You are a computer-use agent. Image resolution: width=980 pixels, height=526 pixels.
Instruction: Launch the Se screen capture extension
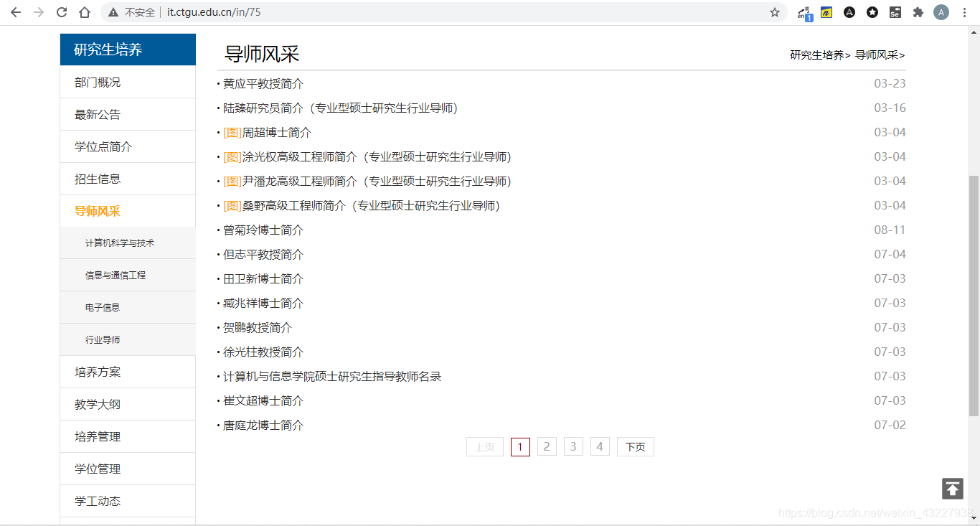tap(895, 12)
